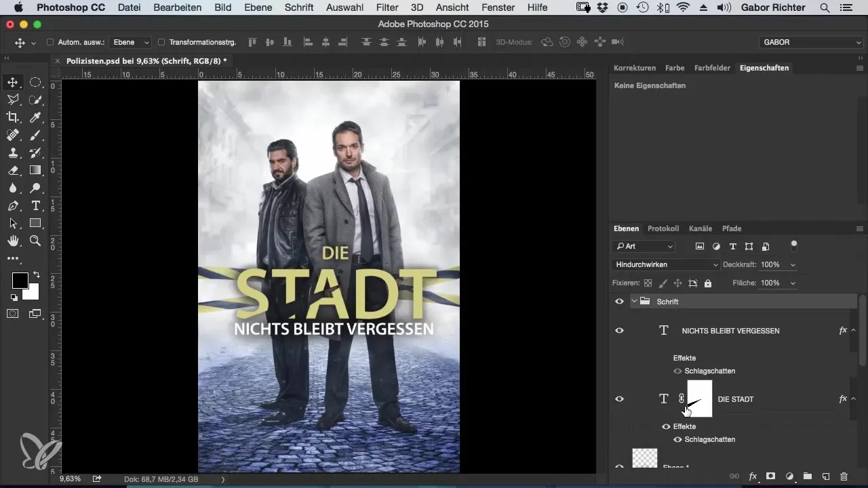Screen dimensions: 868x488
Task: Add layer style fx in panel footer
Action: point(753,476)
